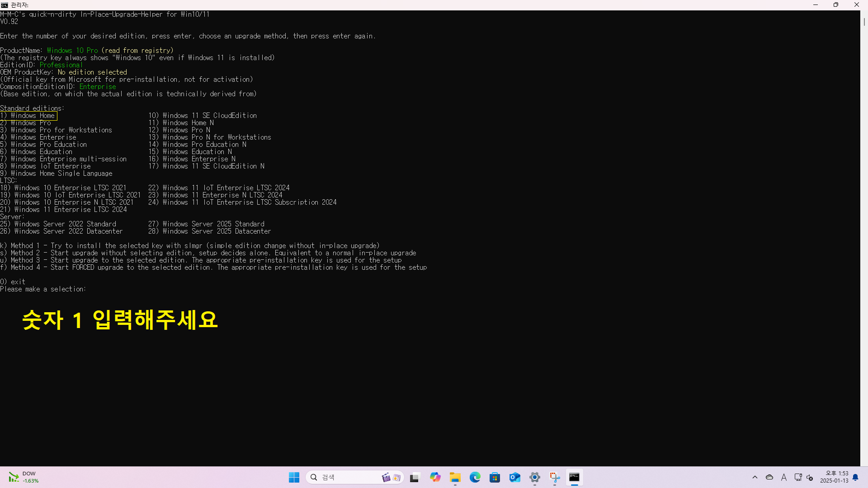868x488 pixels.
Task: Open the clock and date flyout
Action: pyautogui.click(x=834, y=477)
